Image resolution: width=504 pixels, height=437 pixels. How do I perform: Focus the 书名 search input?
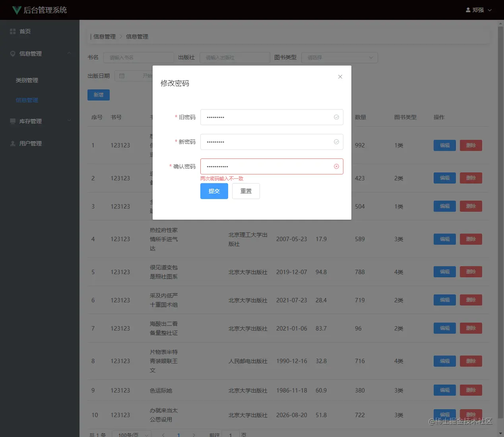[x=139, y=58]
